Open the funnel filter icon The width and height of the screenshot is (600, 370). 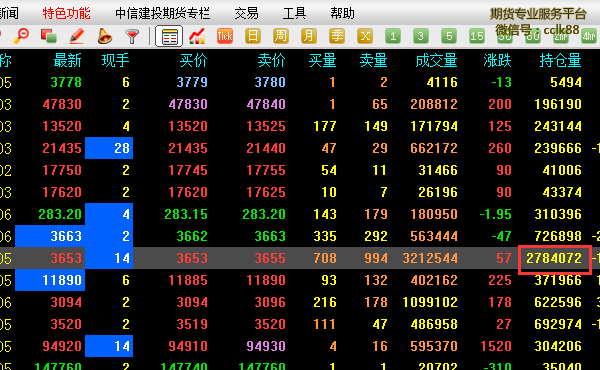pos(132,36)
